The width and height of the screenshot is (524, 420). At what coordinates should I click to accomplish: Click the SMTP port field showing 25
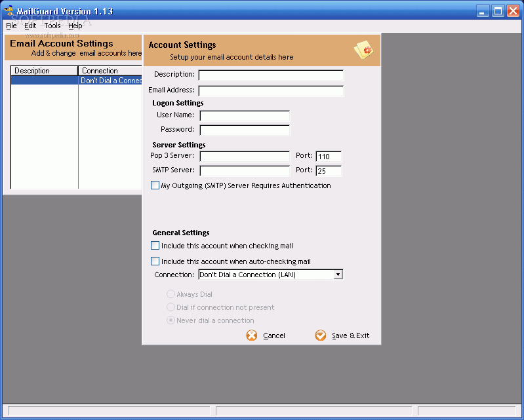329,170
